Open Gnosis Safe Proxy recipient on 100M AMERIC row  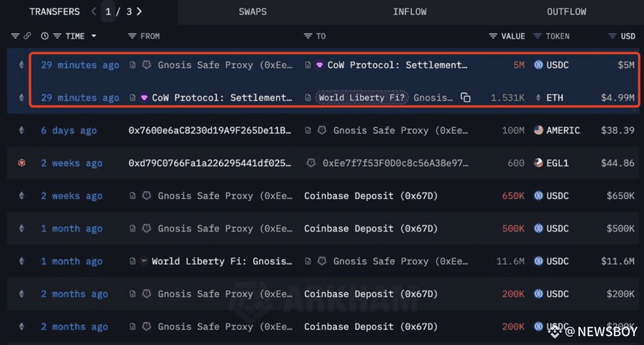(x=401, y=130)
